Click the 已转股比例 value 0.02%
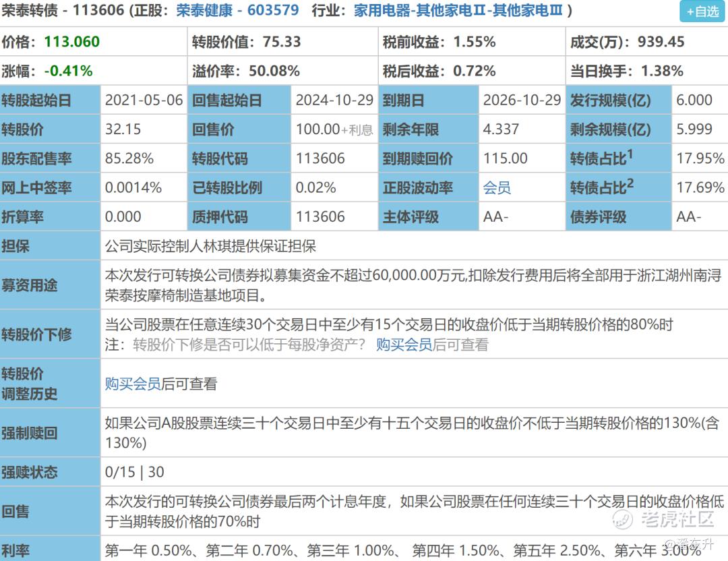 click(315, 187)
